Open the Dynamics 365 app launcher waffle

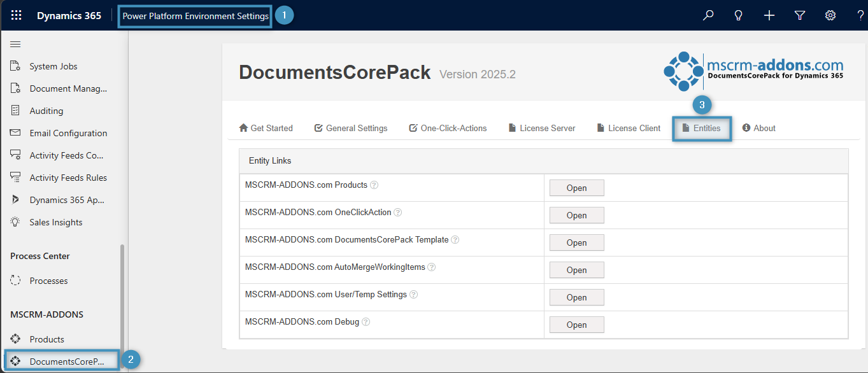pos(17,15)
